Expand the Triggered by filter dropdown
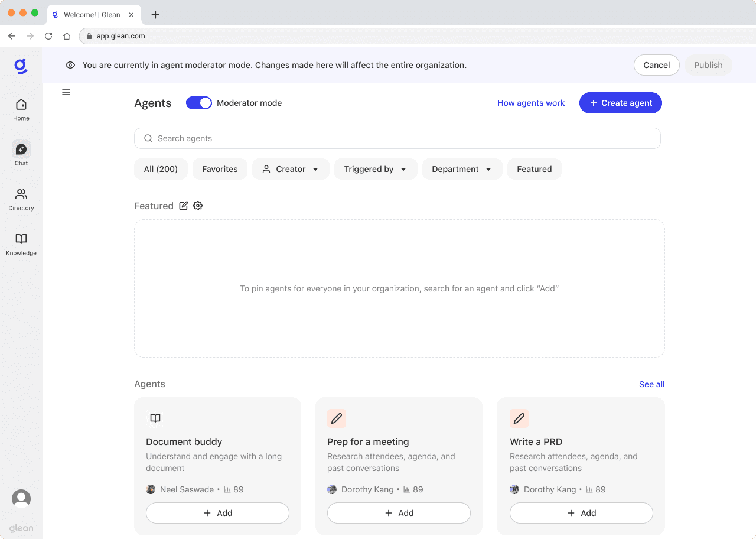756x539 pixels. [x=376, y=169]
